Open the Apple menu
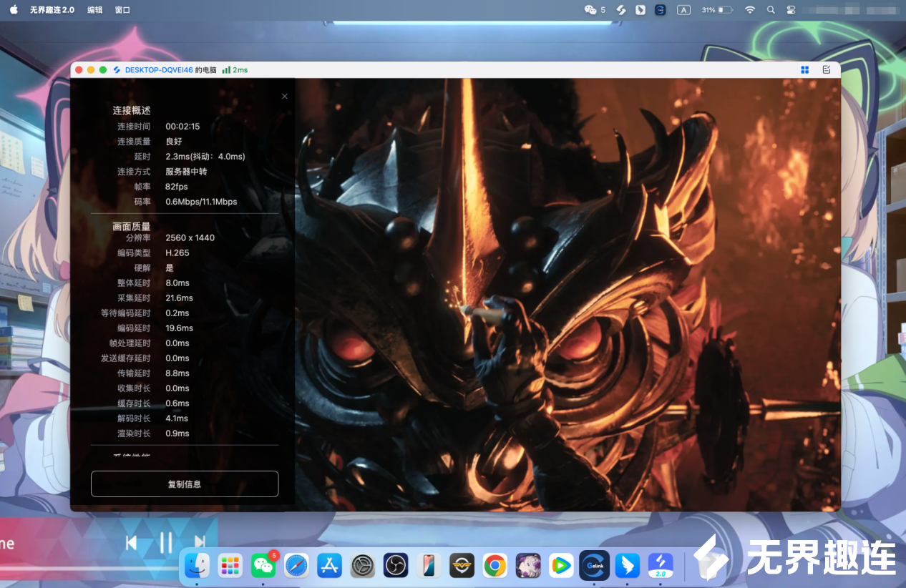Image resolution: width=906 pixels, height=588 pixels. (14, 10)
